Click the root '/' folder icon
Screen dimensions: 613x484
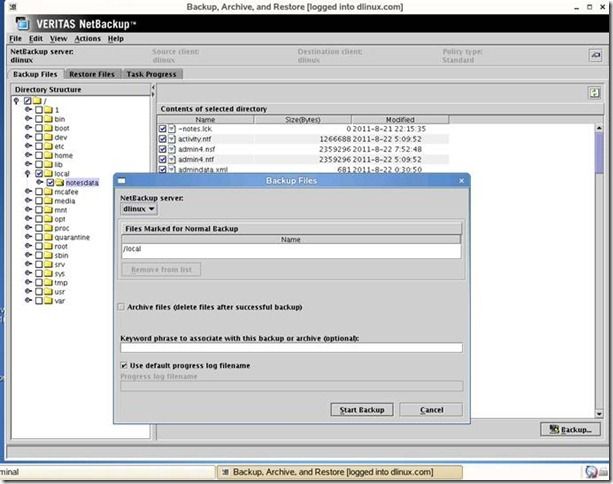pos(37,101)
